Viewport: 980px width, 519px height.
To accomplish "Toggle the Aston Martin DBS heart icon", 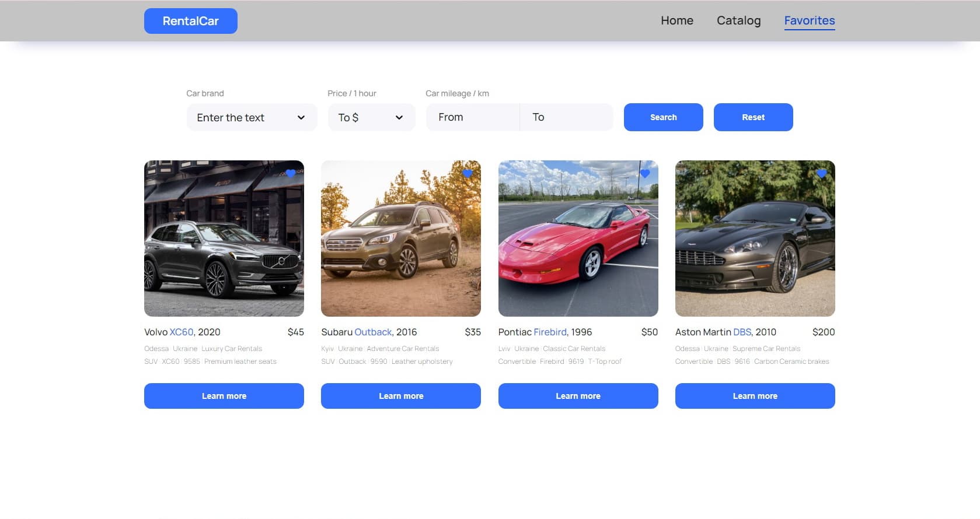I will [x=822, y=173].
